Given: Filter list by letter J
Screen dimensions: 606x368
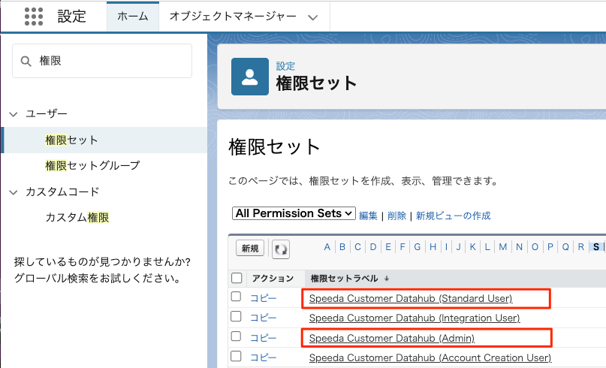Looking at the screenshot, I should tap(459, 247).
